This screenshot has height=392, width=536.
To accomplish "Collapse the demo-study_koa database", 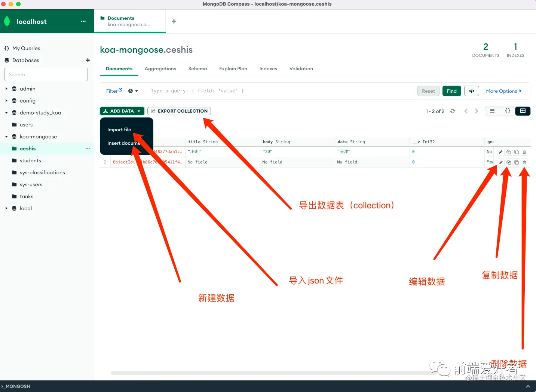I will click(6, 113).
